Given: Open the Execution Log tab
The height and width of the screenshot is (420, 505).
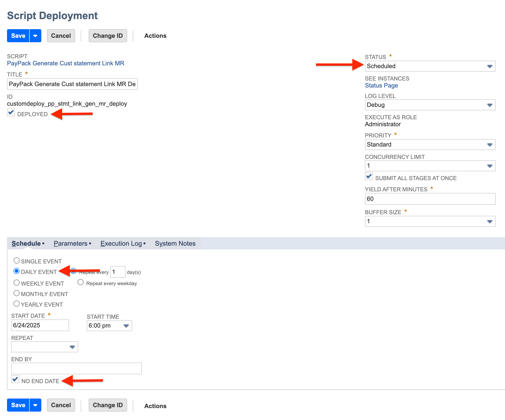Looking at the screenshot, I should point(121,243).
